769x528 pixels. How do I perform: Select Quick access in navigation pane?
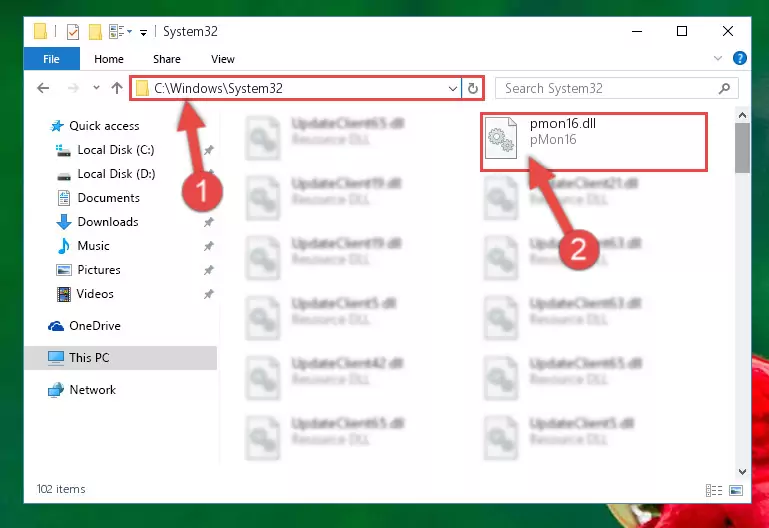[104, 126]
